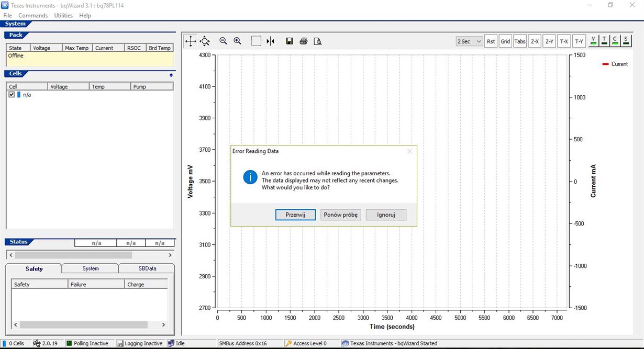
Task: Click the USB version 2.0.19 icon
Action: [37, 343]
